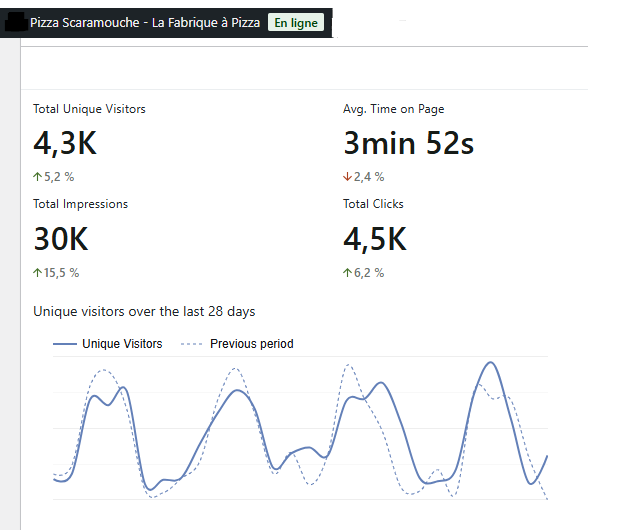This screenshot has height=530, width=642.
Task: Select the 4,5K total clicks value
Action: pos(375,239)
